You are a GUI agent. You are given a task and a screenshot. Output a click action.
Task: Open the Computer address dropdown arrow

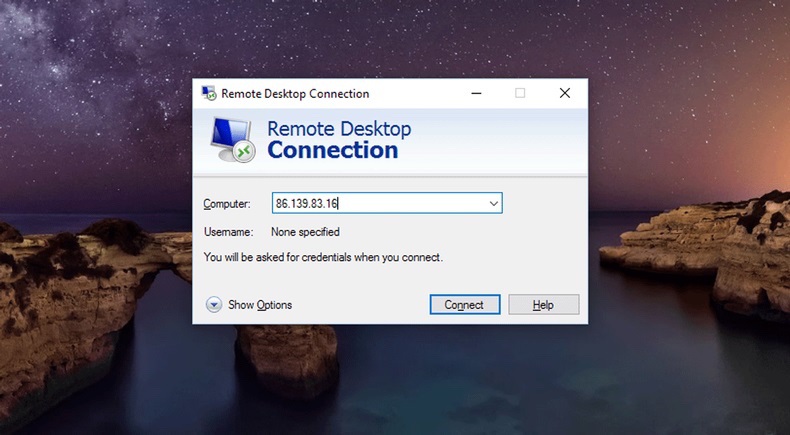click(x=494, y=203)
